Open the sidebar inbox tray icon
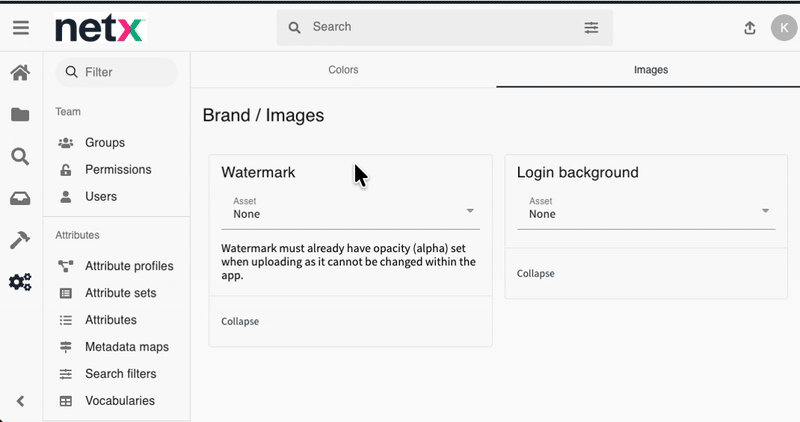Screen dimensions: 800x422 tap(20, 198)
